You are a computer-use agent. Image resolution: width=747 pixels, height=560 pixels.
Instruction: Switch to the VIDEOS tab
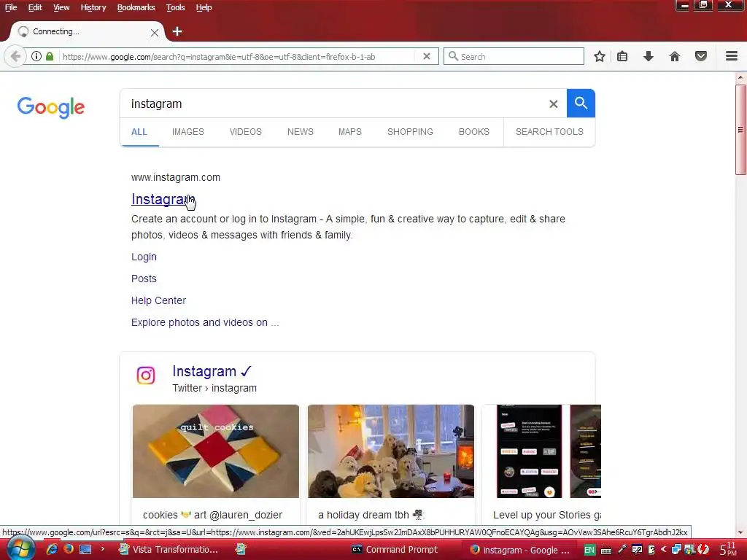[245, 132]
